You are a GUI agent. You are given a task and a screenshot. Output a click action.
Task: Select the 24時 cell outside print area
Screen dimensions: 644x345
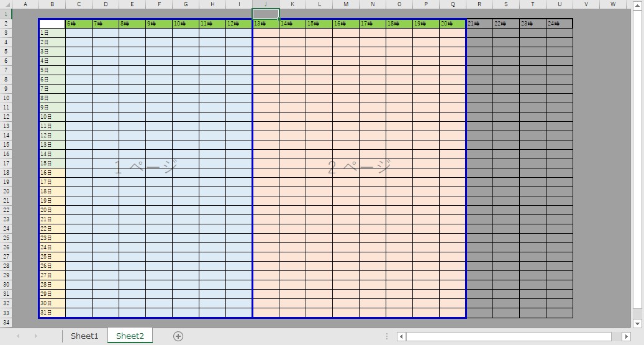(x=560, y=24)
